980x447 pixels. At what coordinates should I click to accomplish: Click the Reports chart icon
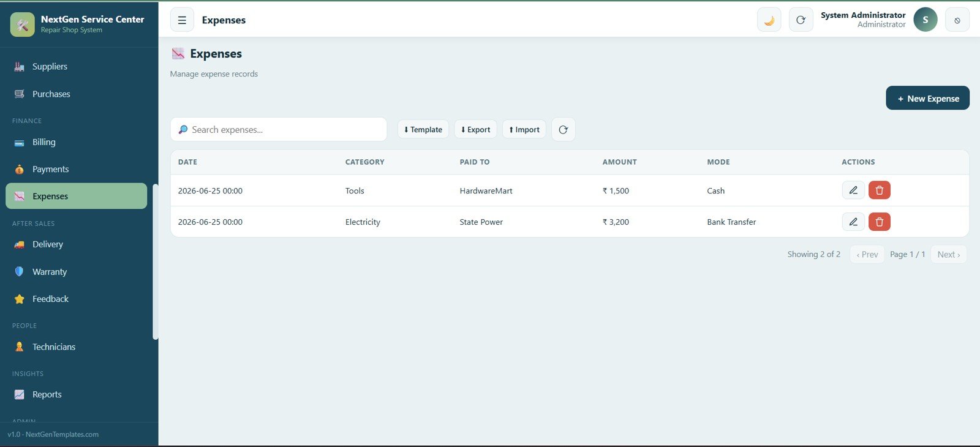20,394
